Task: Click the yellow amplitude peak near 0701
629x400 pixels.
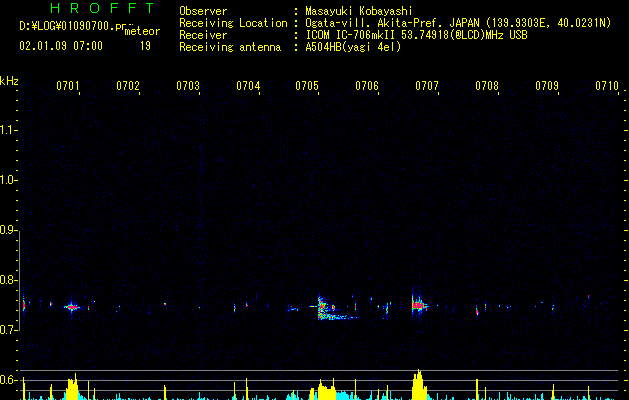Action: (73, 387)
